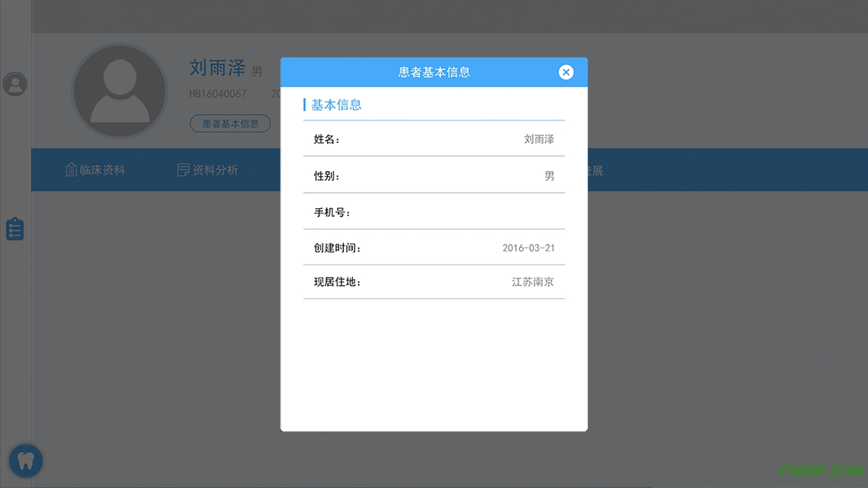Viewport: 868px width, 488px height.
Task: Select the patient avatar placeholder
Action: 119,91
